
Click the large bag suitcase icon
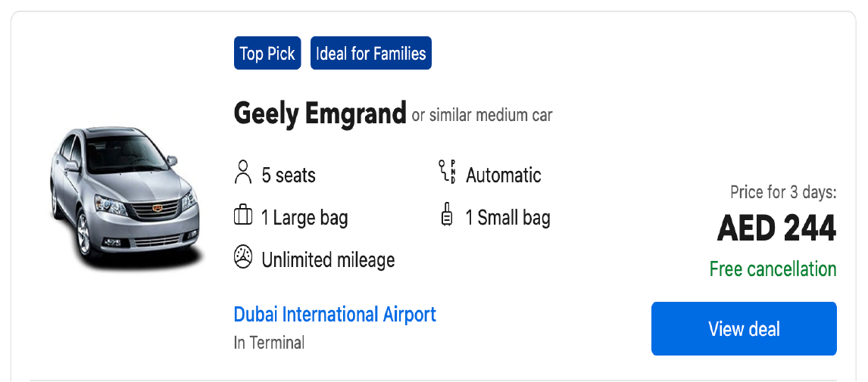[243, 215]
